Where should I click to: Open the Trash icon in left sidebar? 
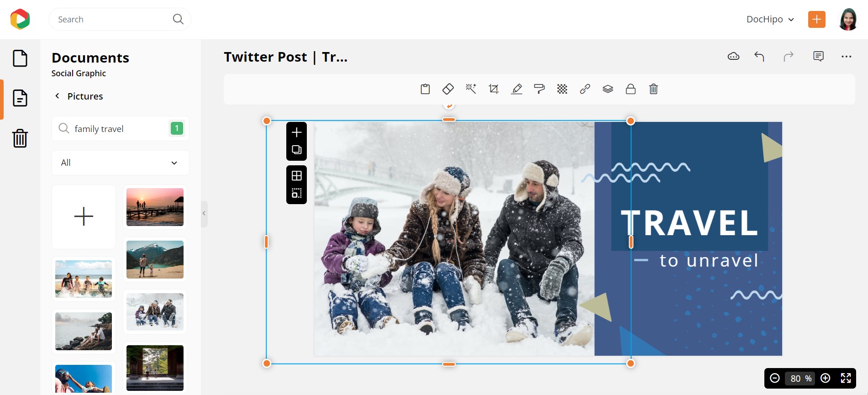20,138
